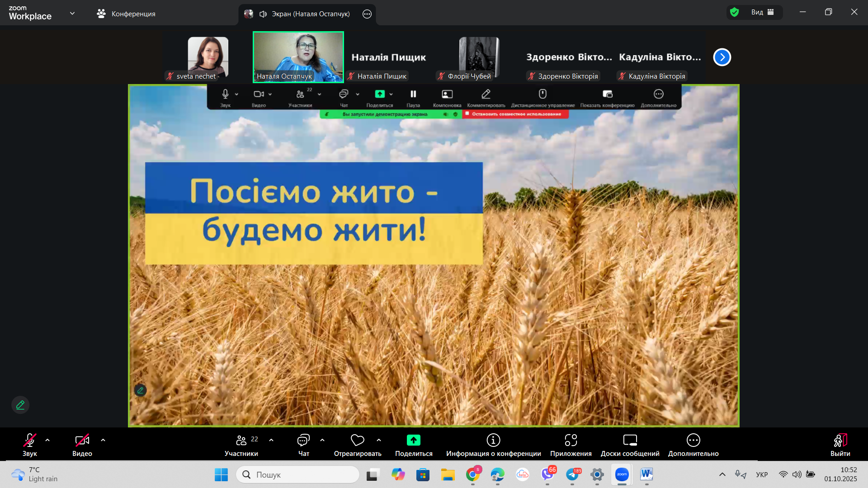
Task: Unmute the microphone
Action: (29, 441)
